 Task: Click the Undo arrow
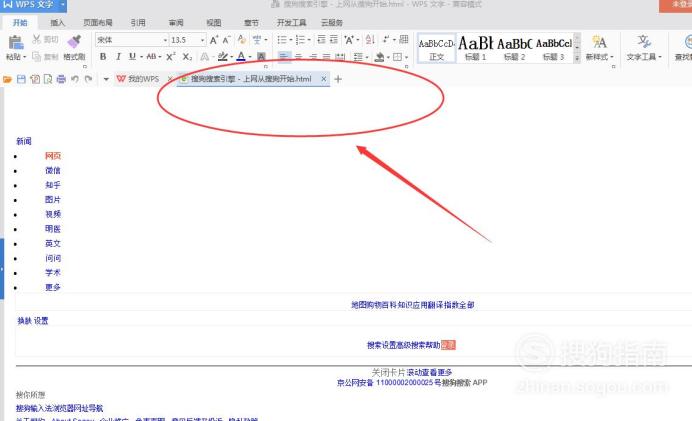coord(75,79)
